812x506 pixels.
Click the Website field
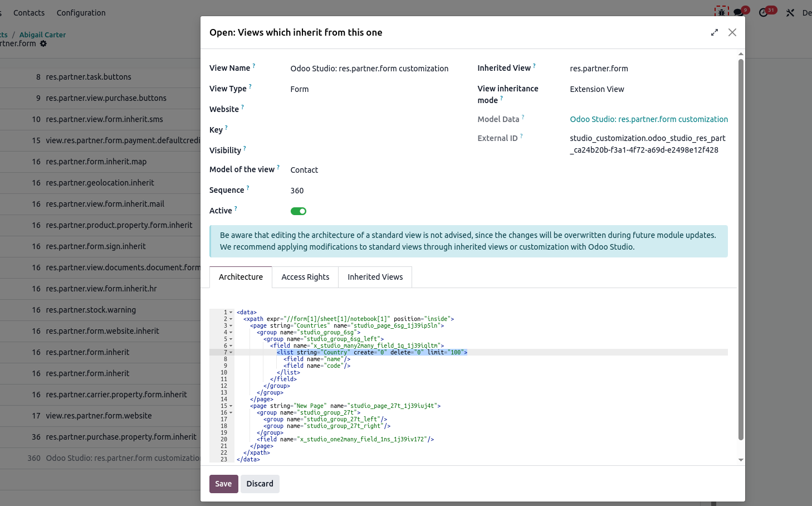tap(375, 109)
